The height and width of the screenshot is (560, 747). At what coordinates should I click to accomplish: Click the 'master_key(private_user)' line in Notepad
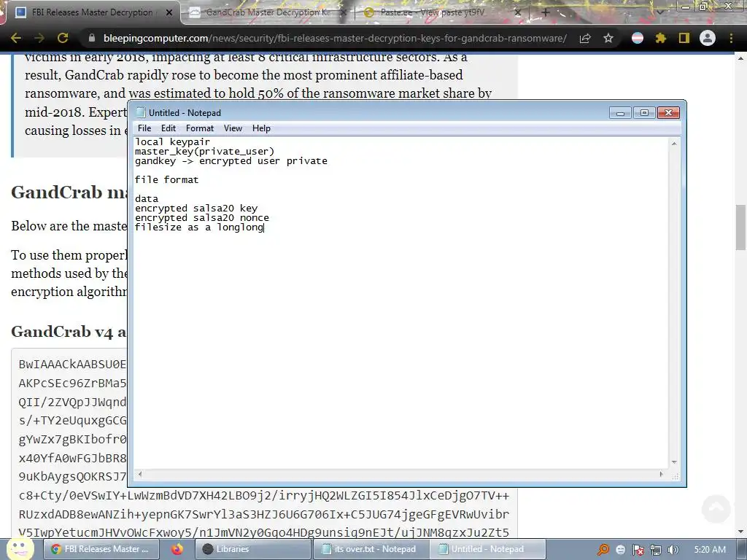pos(204,152)
